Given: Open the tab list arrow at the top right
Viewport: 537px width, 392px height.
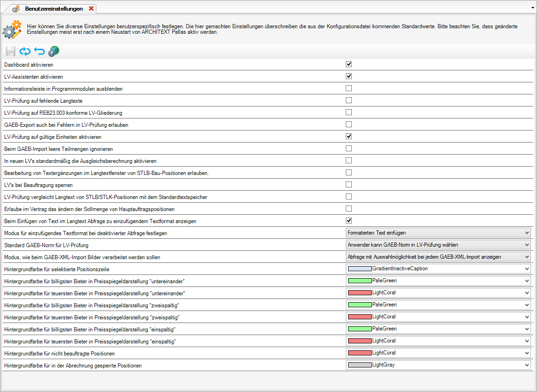Looking at the screenshot, I should coord(533,7).
